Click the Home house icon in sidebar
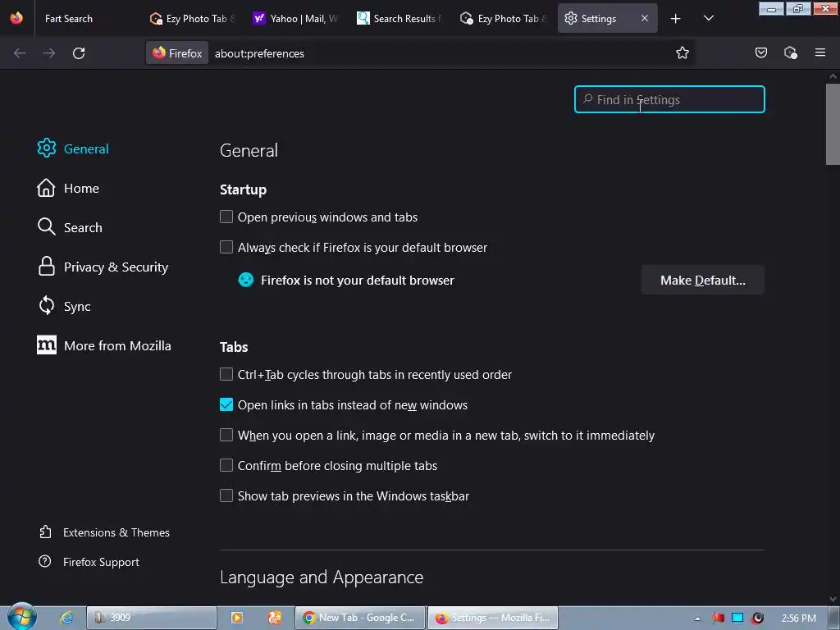This screenshot has width=840, height=630. (x=46, y=188)
